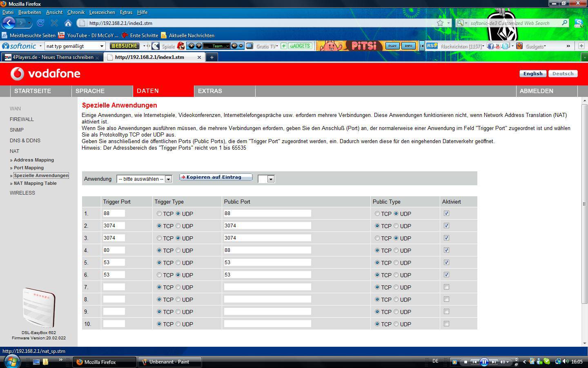Image resolution: width=588 pixels, height=368 pixels.
Task: Click the softonic toolbar logo
Action: pyautogui.click(x=19, y=46)
